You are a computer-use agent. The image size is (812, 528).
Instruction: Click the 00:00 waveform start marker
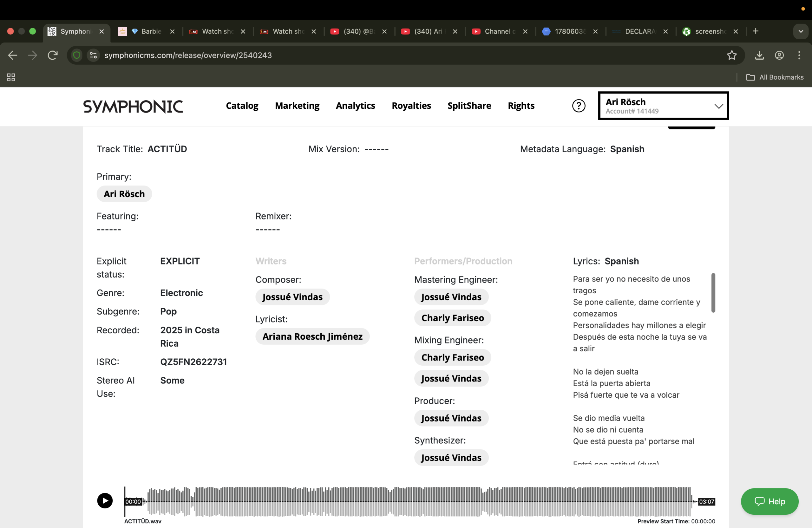[x=133, y=501]
